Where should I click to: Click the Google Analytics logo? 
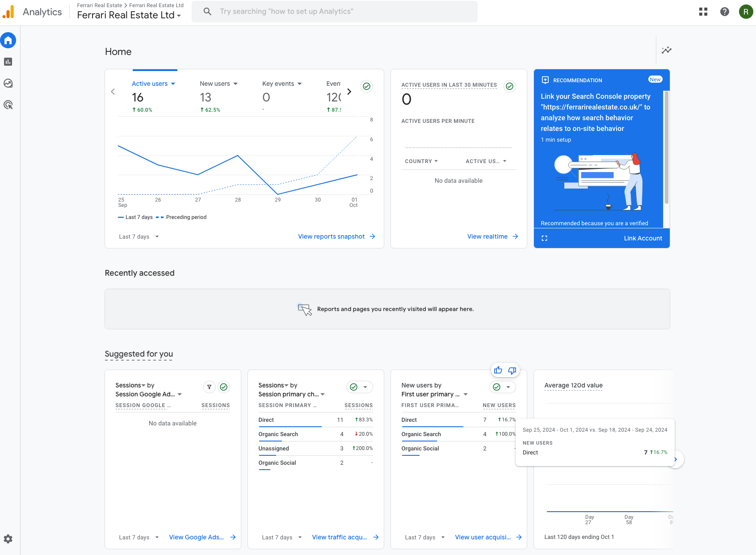8,12
